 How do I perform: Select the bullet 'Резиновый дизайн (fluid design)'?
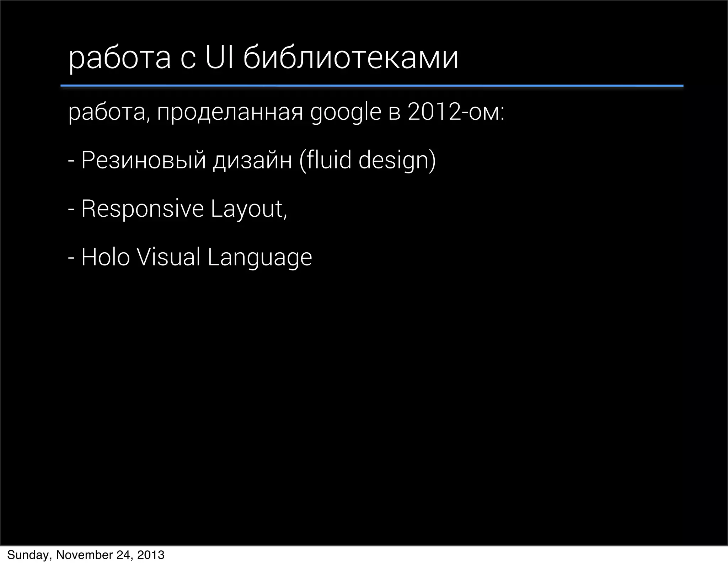pos(252,161)
